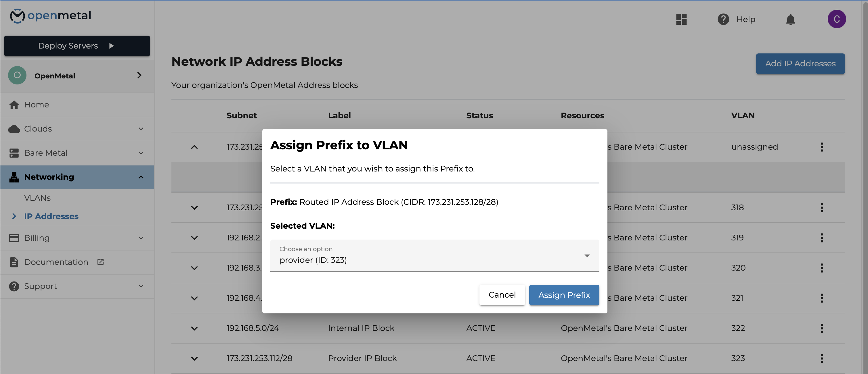Open row actions menu for VLAN 322
Image resolution: width=868 pixels, height=374 pixels.
822,328
